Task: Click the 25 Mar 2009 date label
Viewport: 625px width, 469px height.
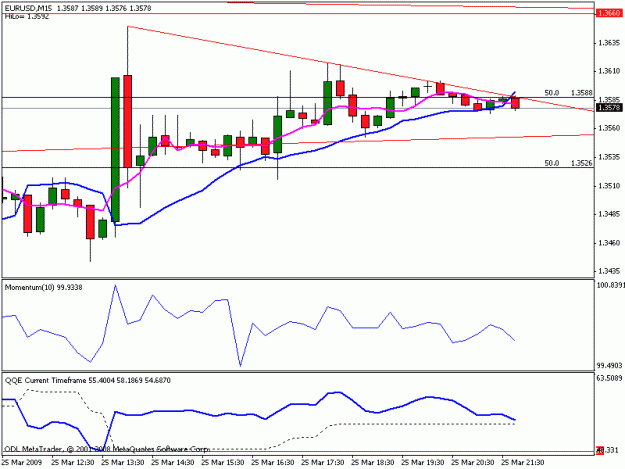Action: (21, 462)
